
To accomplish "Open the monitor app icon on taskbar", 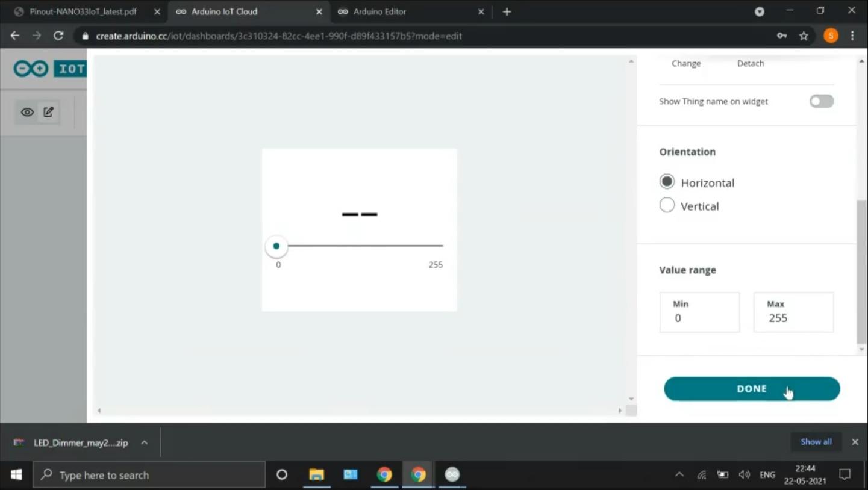I will (351, 475).
